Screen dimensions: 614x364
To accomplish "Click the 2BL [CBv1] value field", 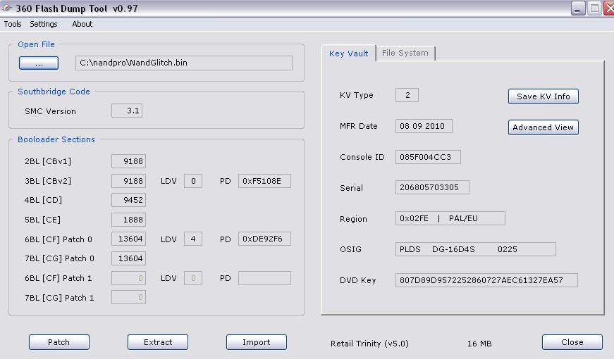I will 128,161.
